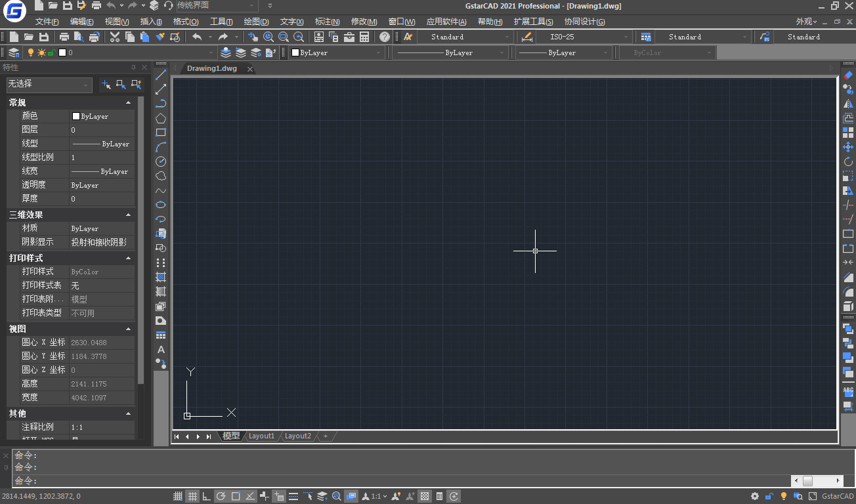The height and width of the screenshot is (504, 856).
Task: Click the 外观 appearance button
Action: 806,22
